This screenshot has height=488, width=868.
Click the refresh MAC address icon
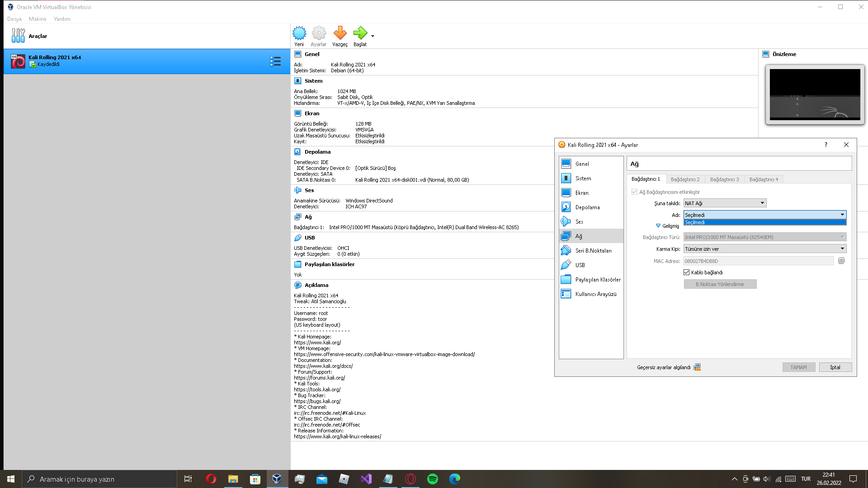(841, 261)
